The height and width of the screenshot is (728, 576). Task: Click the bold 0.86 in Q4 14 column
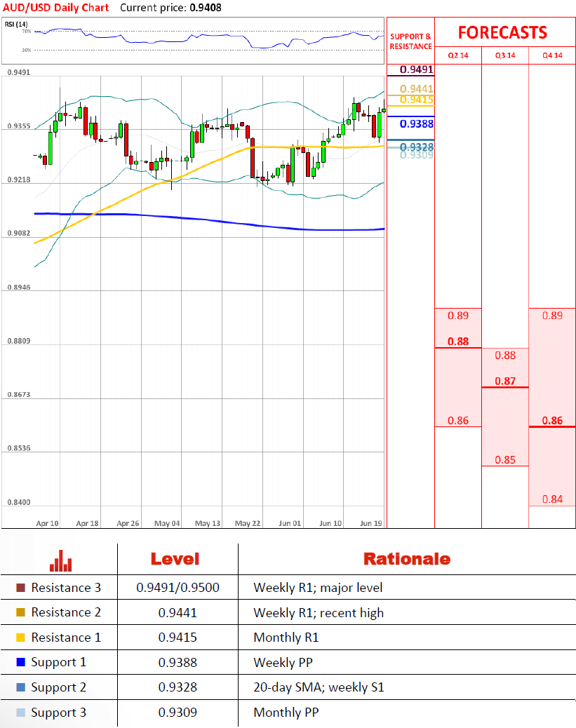pyautogui.click(x=552, y=421)
